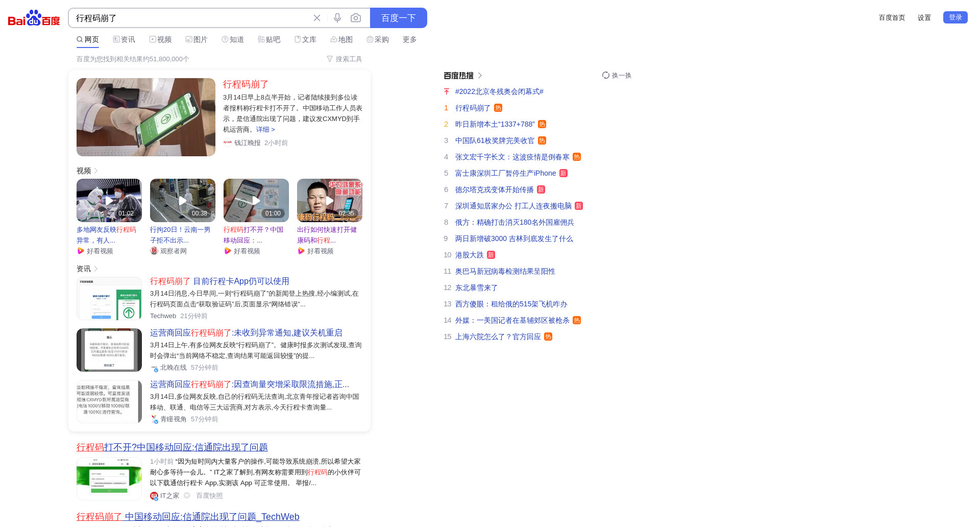Click the Techweb article thumbnail
The image size is (980, 527).
coord(109,299)
